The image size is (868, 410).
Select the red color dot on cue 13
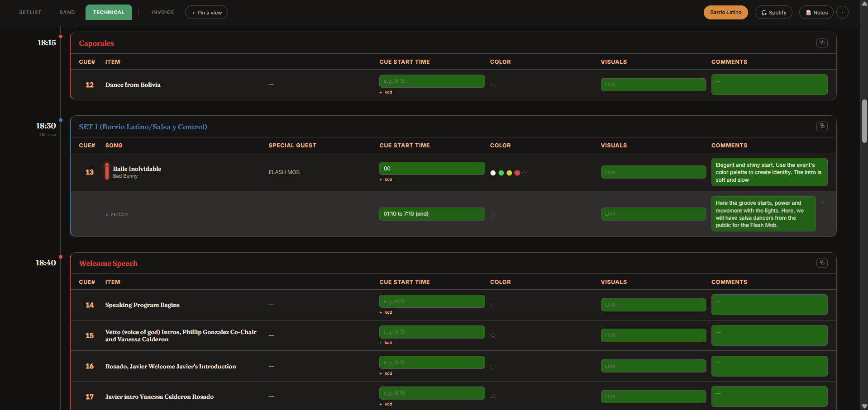click(x=517, y=173)
